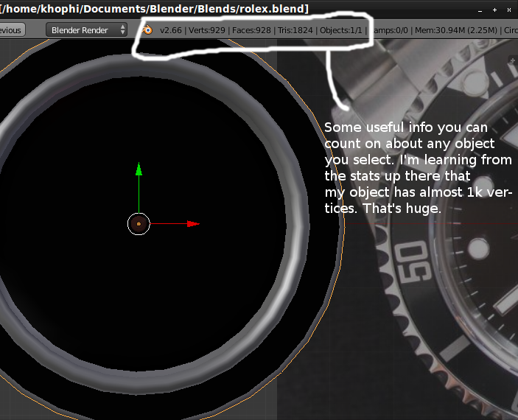Grab the green Y-axis manipulator arrow
The width and height of the screenshot is (518, 420).
click(139, 170)
